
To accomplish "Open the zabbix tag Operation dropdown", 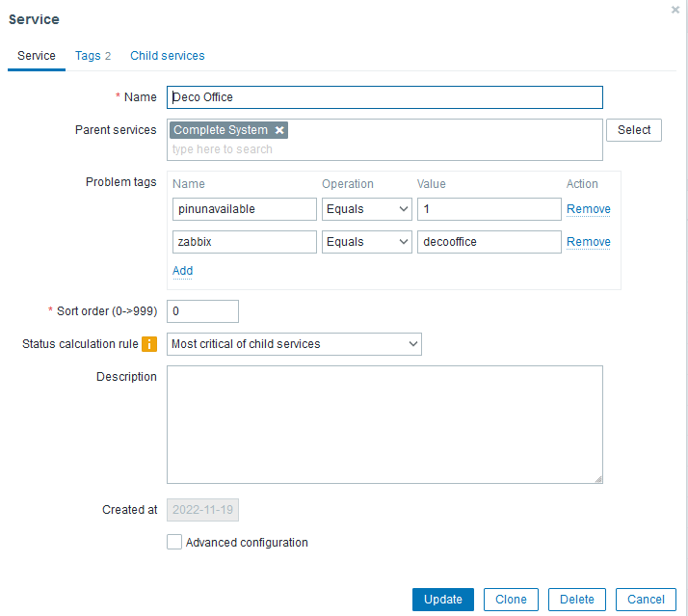I will [366, 242].
